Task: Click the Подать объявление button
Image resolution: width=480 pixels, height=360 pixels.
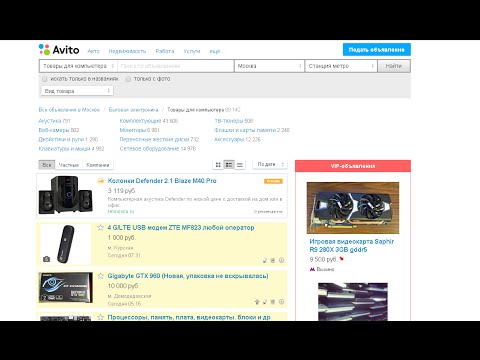Action: click(x=377, y=50)
